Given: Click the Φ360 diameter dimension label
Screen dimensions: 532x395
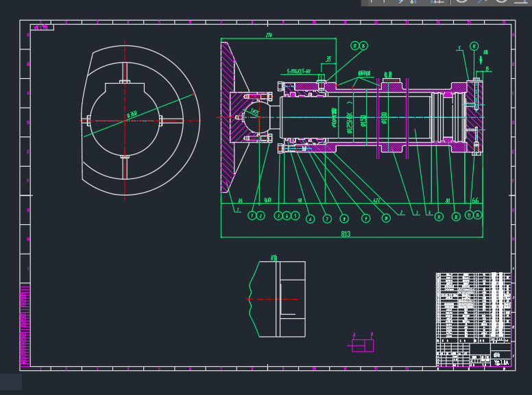Looking at the screenshot, I should (132, 114).
